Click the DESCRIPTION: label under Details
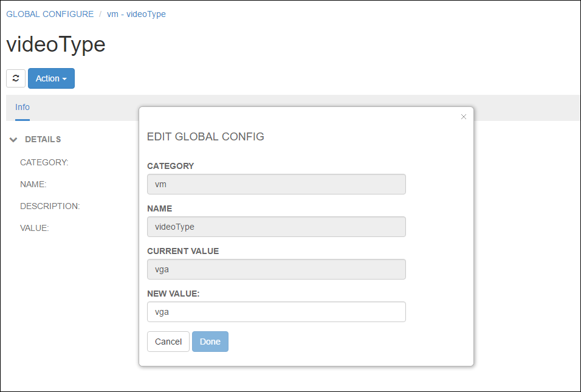This screenshot has width=581, height=392. pos(50,206)
